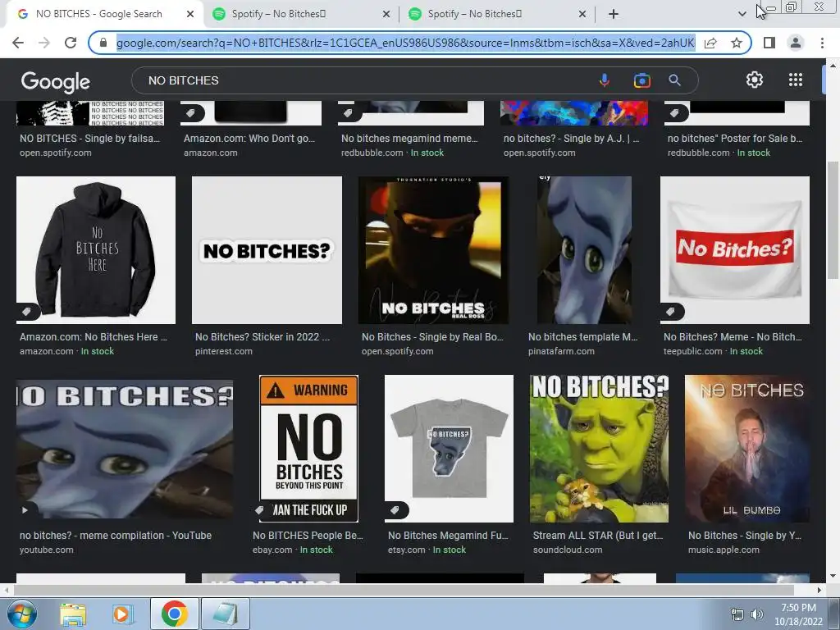840x630 pixels.
Task: Open 'No bitches megamind meme...' redbubble link
Action: click(x=410, y=138)
